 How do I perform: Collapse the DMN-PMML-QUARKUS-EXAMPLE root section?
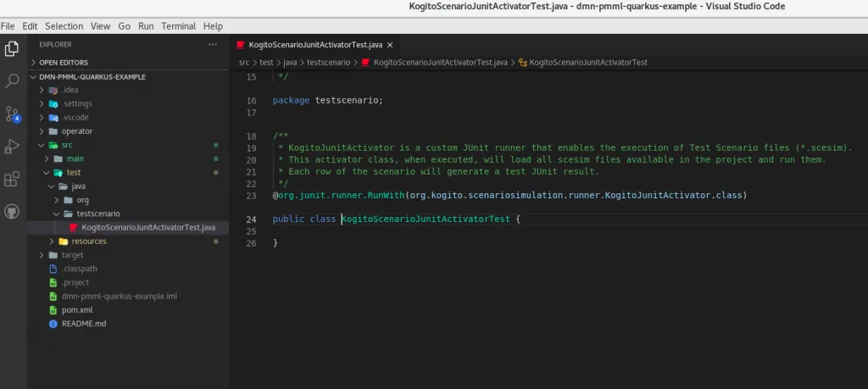pos(34,77)
